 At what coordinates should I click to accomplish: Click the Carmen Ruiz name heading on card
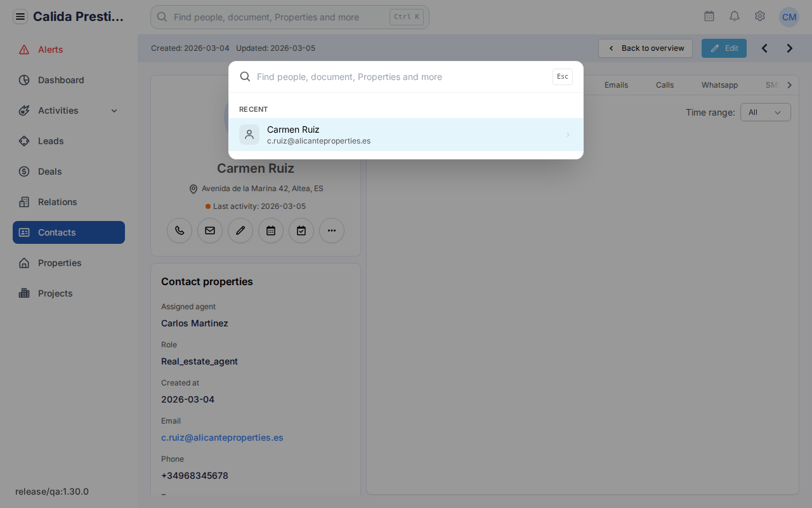tap(256, 168)
